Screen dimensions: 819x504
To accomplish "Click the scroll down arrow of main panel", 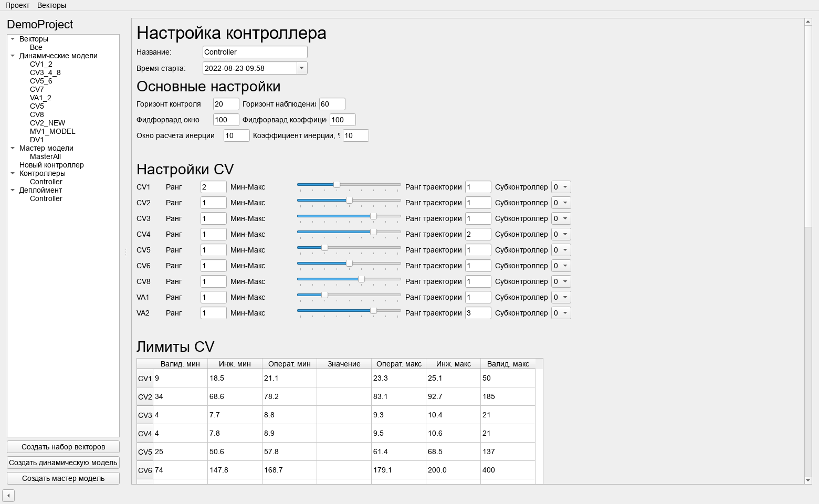I will [808, 480].
